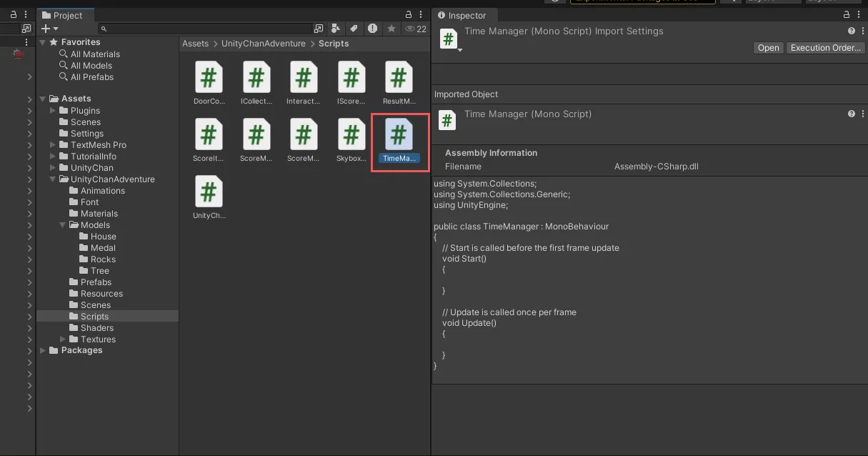Viewport: 868px width, 456px height.
Task: Select the DoorCo script file icon
Action: (x=209, y=77)
